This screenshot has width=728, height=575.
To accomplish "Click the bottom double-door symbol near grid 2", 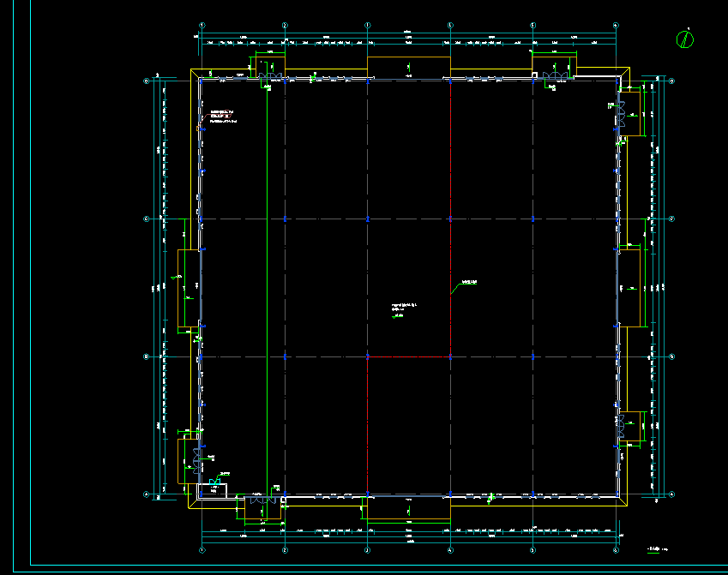I will click(264, 500).
